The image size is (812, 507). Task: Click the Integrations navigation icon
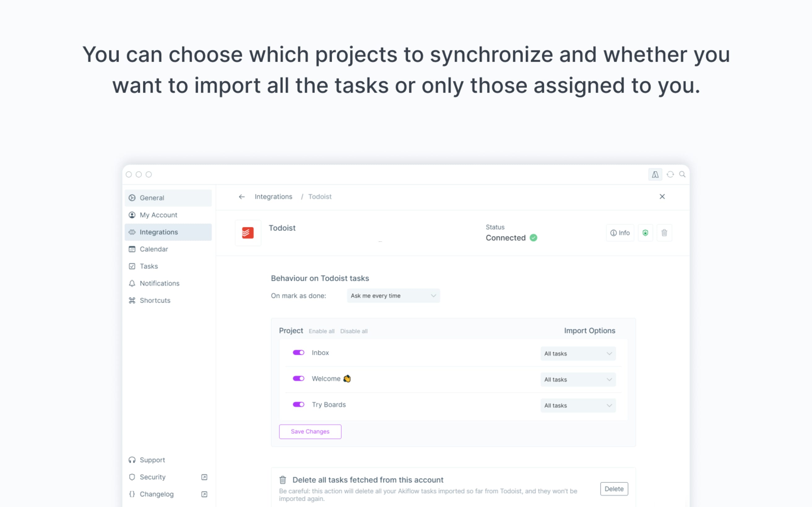[131, 232]
